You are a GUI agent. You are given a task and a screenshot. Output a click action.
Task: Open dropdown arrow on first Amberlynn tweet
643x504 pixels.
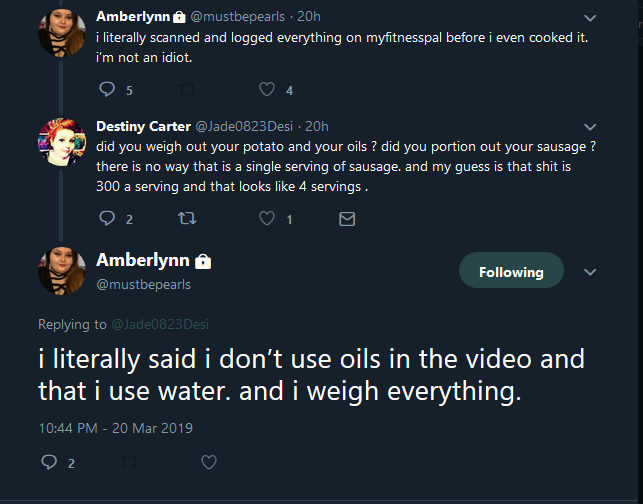[x=590, y=18]
